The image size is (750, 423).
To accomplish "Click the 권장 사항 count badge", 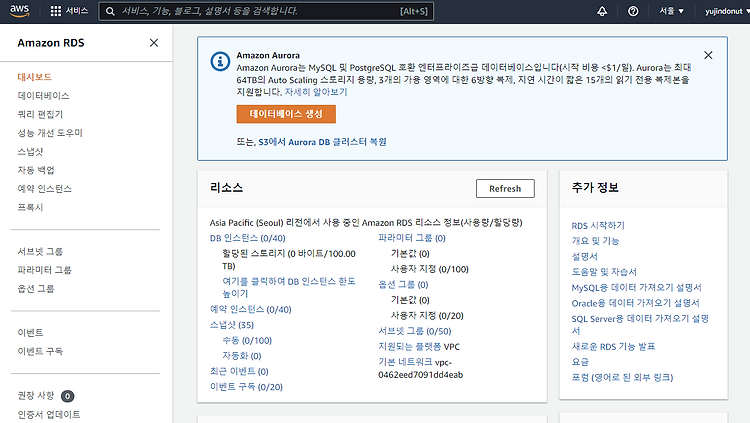I will click(x=67, y=396).
